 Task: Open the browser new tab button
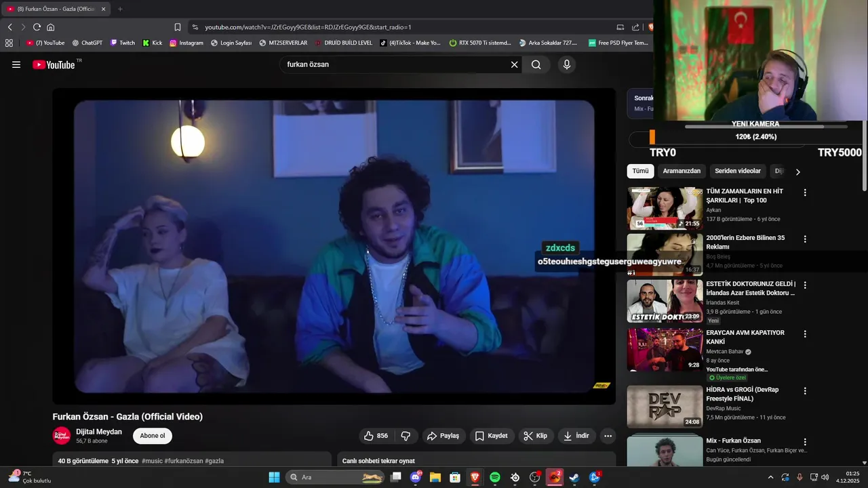120,9
